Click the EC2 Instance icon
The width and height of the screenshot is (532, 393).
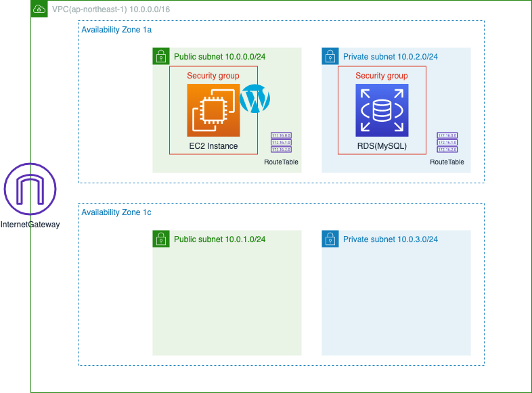[x=213, y=110]
